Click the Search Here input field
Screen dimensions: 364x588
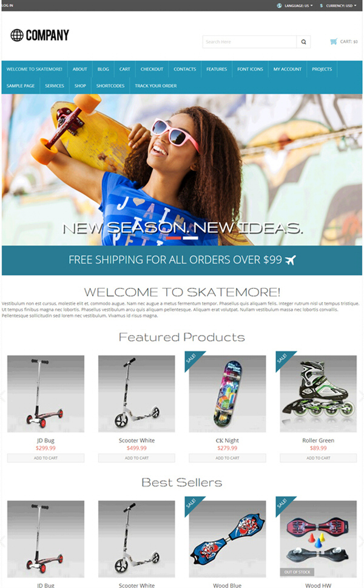click(249, 42)
